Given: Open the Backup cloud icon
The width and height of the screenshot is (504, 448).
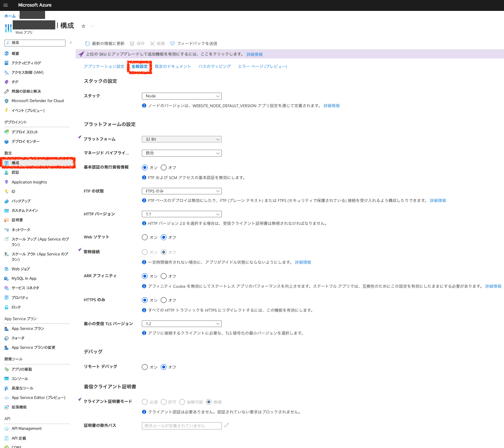Looking at the screenshot, I should 7,201.
